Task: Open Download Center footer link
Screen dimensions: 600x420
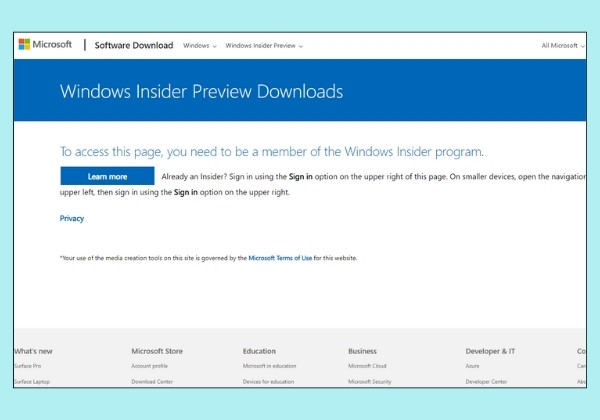Action: point(152,381)
